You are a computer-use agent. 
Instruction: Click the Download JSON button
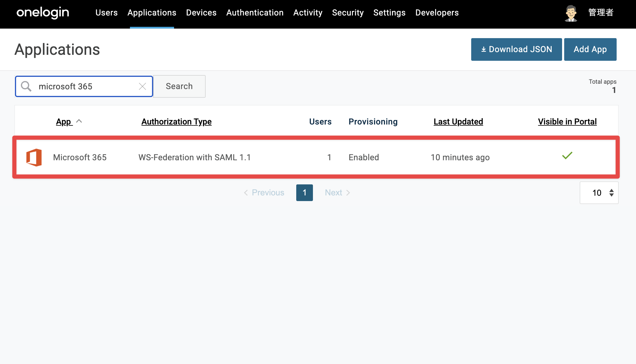(516, 49)
